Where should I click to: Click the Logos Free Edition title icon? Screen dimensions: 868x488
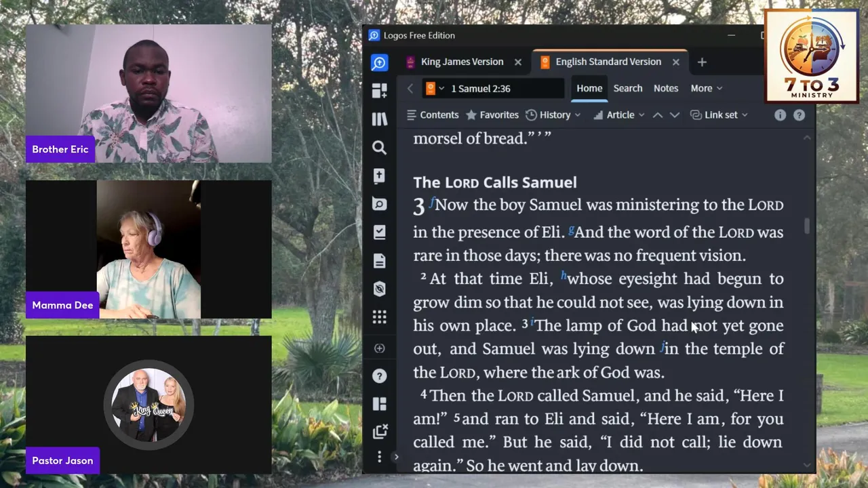click(374, 35)
